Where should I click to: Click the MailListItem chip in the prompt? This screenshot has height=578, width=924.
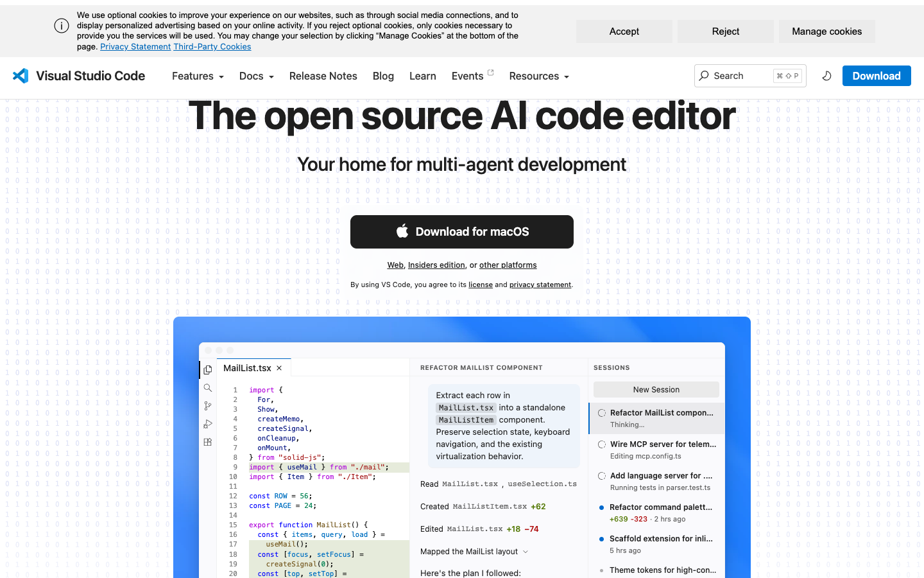click(x=466, y=420)
